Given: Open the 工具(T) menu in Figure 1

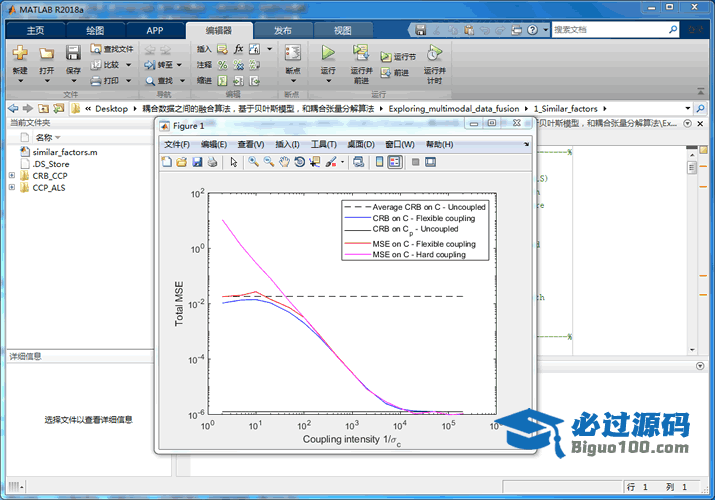Looking at the screenshot, I should tap(324, 145).
